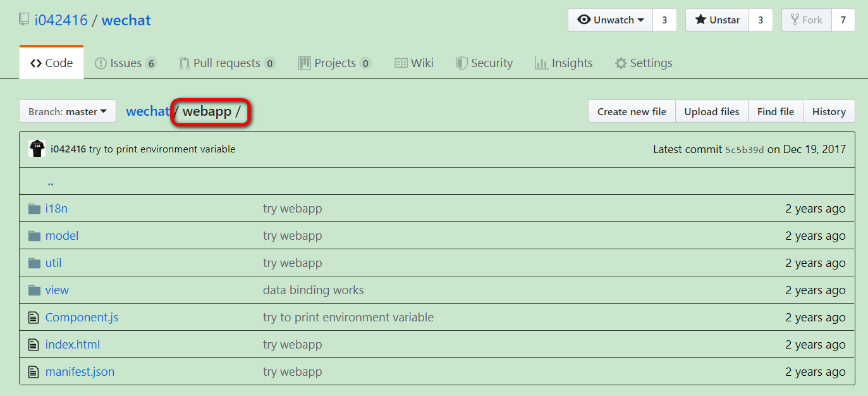Open commit hash 5c5b39d
This screenshot has height=396, width=868.
coord(745,150)
